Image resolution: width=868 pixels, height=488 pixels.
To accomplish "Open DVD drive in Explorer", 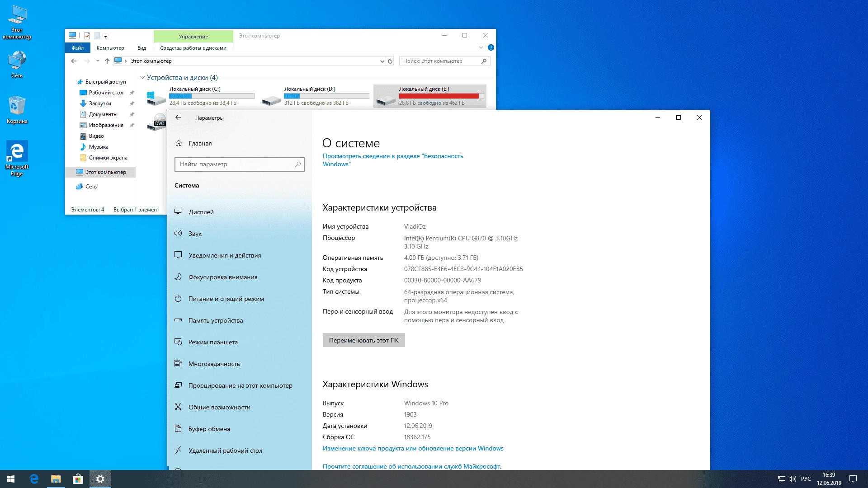I will 156,122.
